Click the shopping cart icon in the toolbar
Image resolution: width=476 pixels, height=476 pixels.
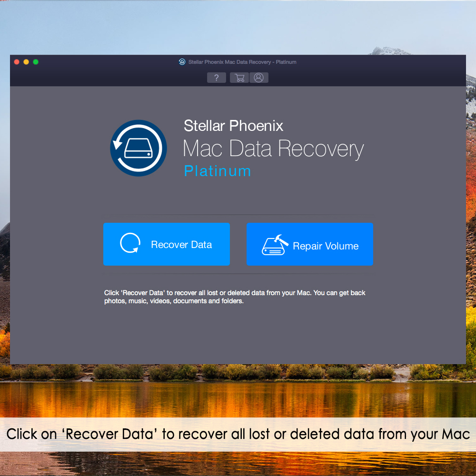click(x=239, y=78)
